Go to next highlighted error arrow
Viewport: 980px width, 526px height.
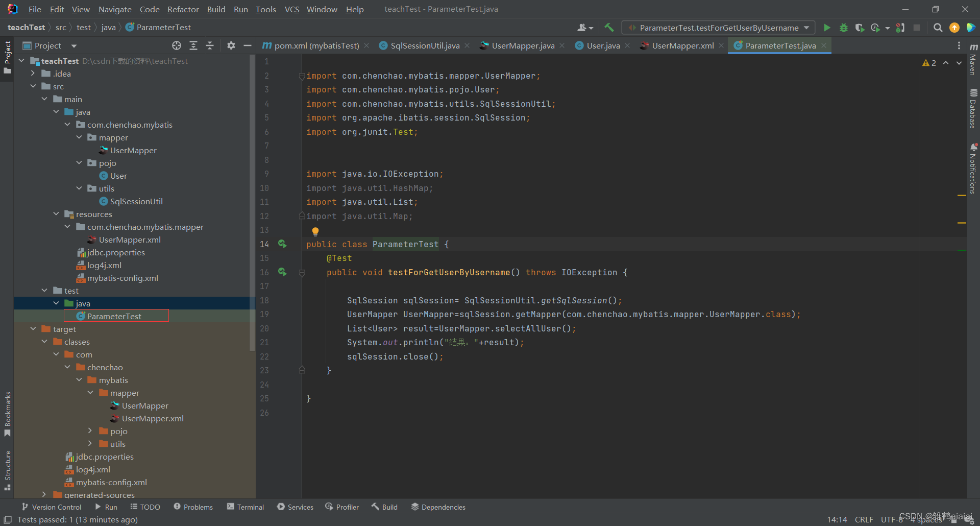[959, 63]
